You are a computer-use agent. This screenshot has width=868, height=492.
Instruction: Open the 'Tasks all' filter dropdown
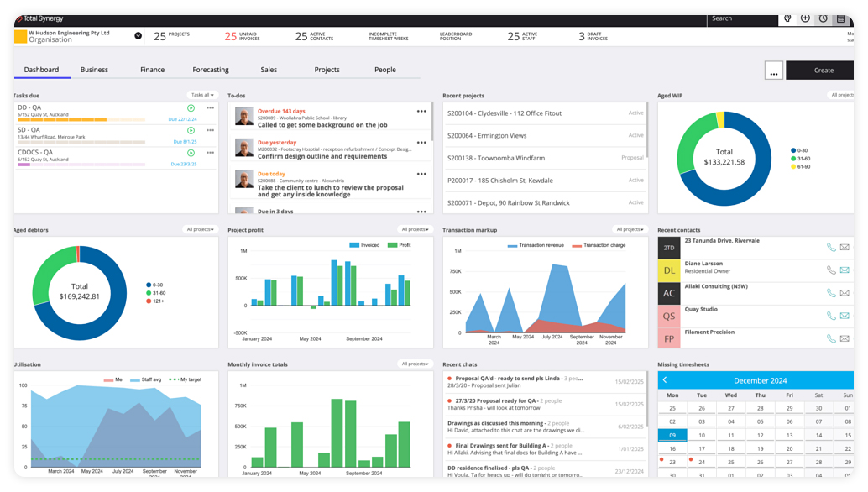(202, 95)
